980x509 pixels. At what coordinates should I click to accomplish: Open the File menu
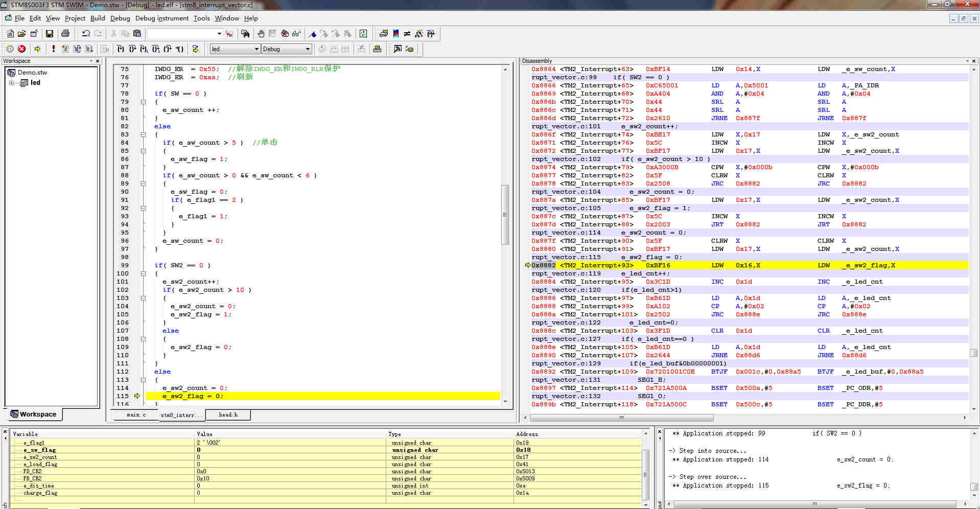tap(19, 18)
